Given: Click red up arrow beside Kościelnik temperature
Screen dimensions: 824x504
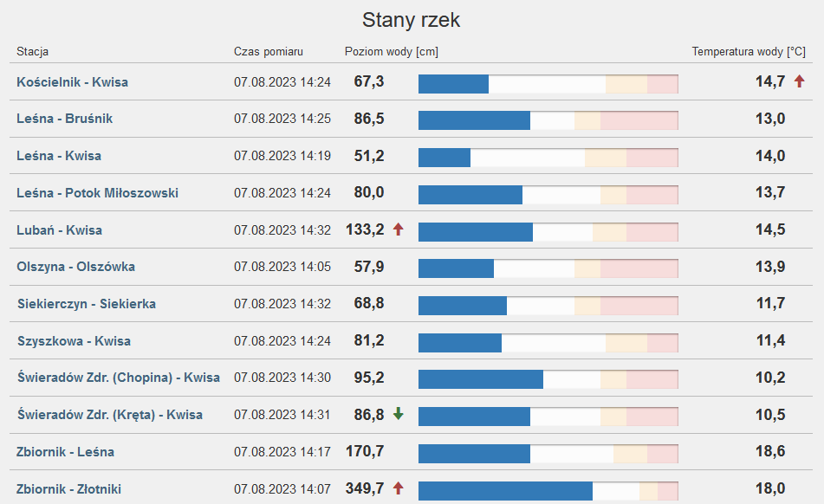Looking at the screenshot, I should 799,81.
